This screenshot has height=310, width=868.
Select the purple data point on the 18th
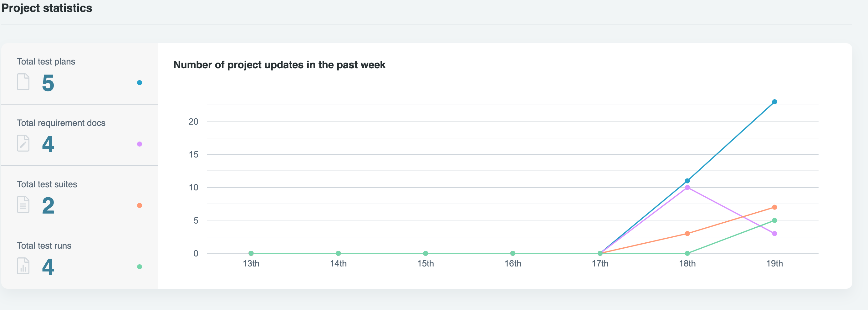coord(687,188)
